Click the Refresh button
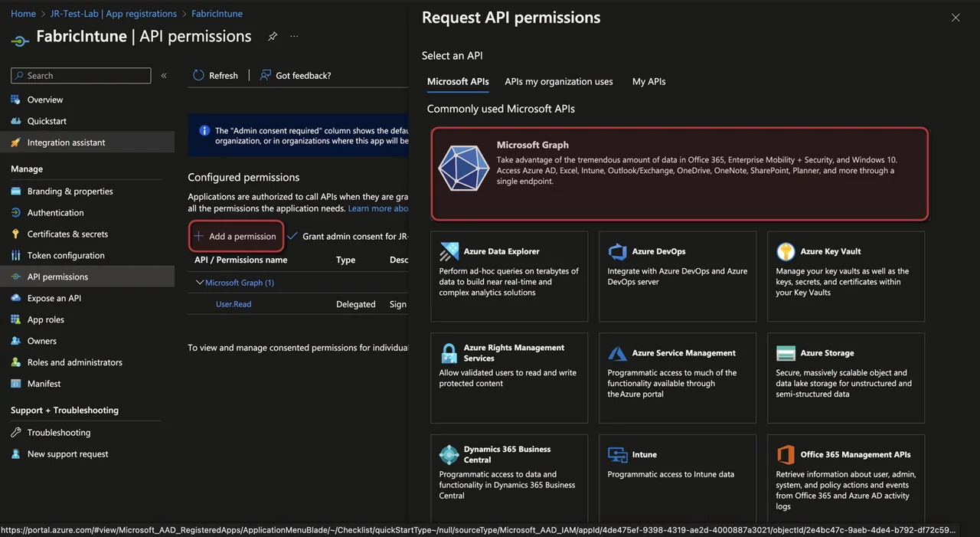Image resolution: width=980 pixels, height=537 pixels. tap(215, 75)
